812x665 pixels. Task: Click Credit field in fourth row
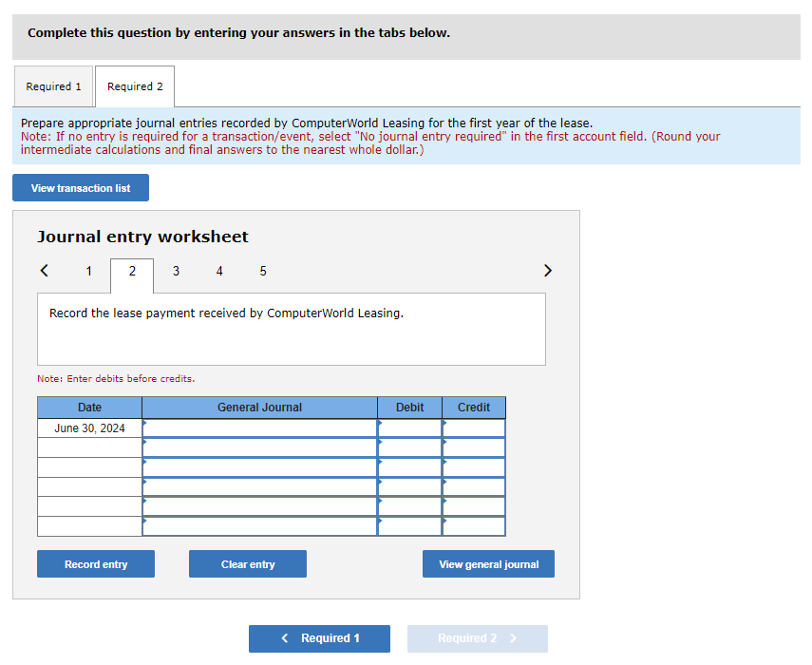474,487
